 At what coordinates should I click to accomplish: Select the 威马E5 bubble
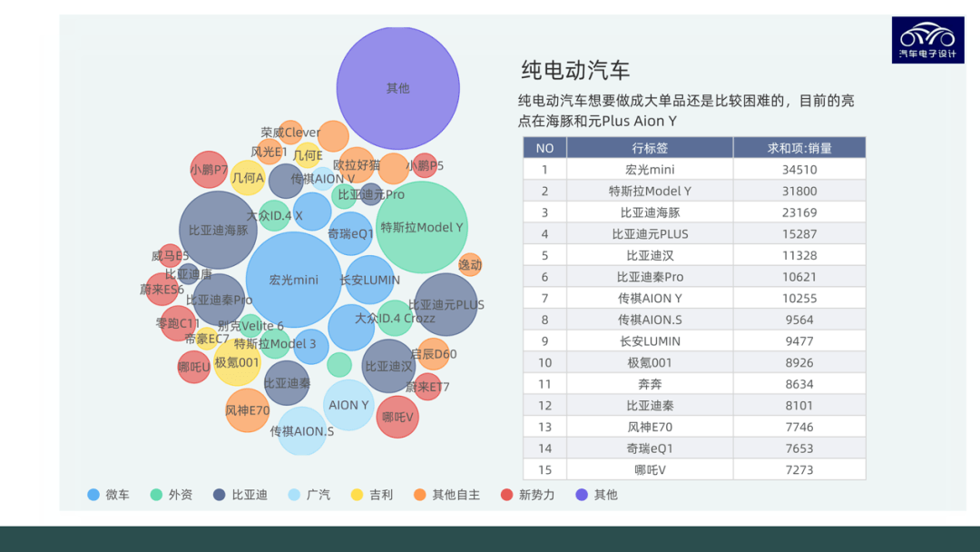170,256
